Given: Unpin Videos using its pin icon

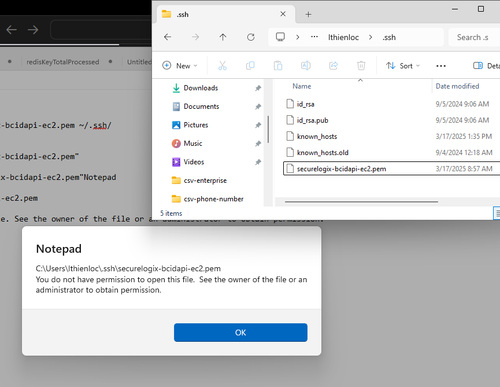Looking at the screenshot, I should [258, 162].
